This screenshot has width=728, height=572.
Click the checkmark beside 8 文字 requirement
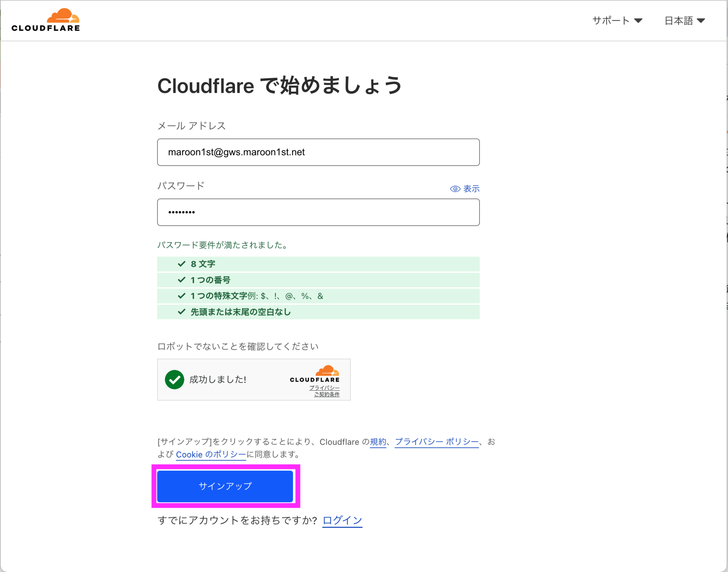(x=181, y=263)
